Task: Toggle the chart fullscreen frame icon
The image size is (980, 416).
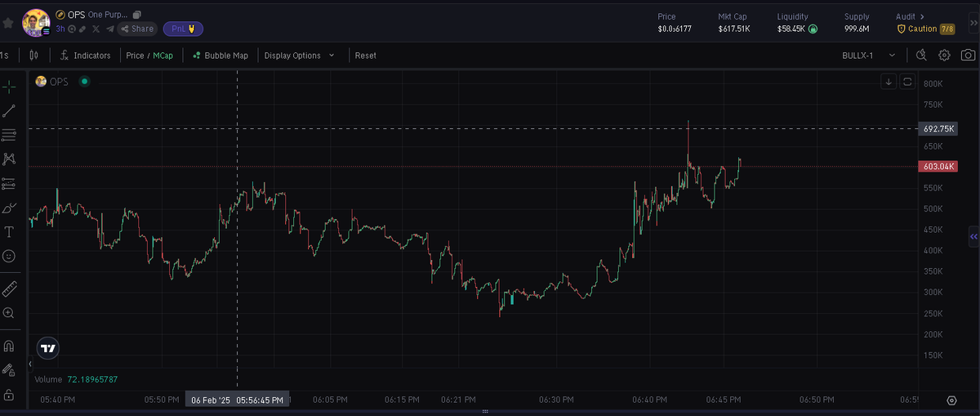Action: [x=906, y=82]
